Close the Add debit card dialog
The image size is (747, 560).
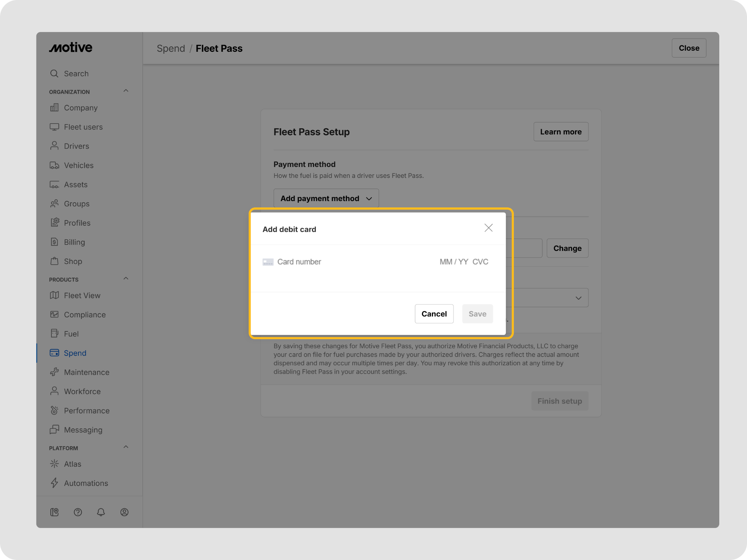[488, 228]
